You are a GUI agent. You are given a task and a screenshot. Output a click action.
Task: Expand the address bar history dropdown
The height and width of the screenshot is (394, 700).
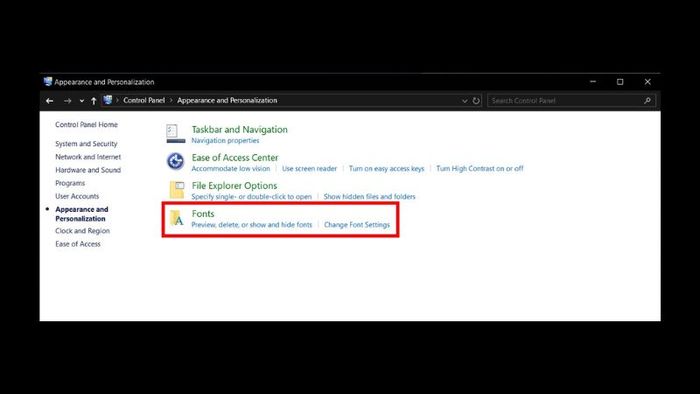pyautogui.click(x=464, y=101)
